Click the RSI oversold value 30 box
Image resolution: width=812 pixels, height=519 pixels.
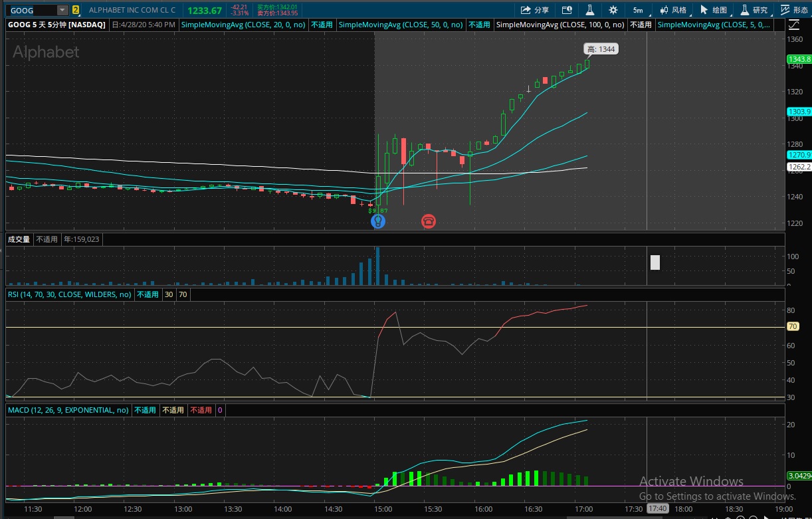(x=169, y=294)
